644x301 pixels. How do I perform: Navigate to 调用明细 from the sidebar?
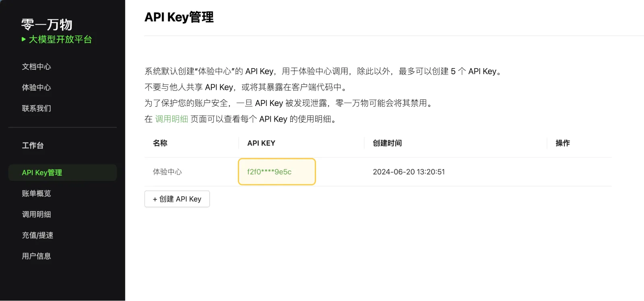coord(36,214)
